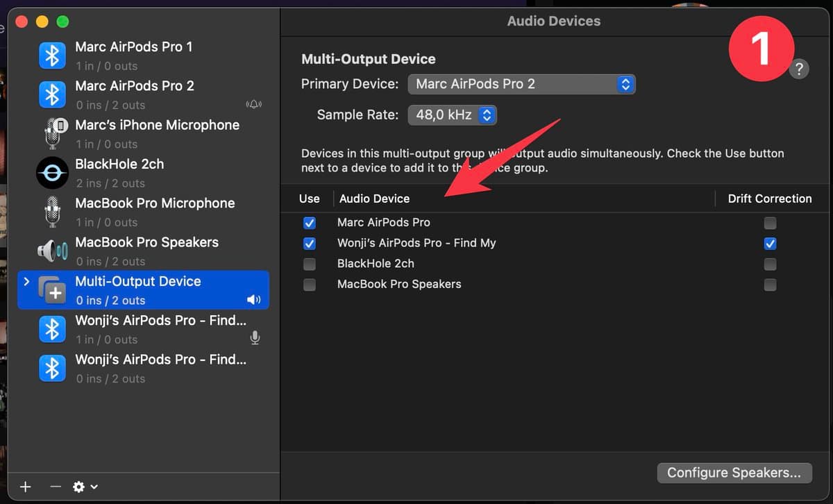Expand the Multi-Output Device disclosure chevron

tap(26, 281)
